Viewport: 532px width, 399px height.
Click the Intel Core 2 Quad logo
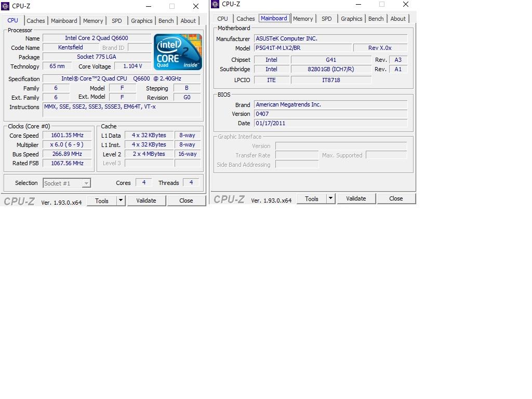[x=178, y=52]
